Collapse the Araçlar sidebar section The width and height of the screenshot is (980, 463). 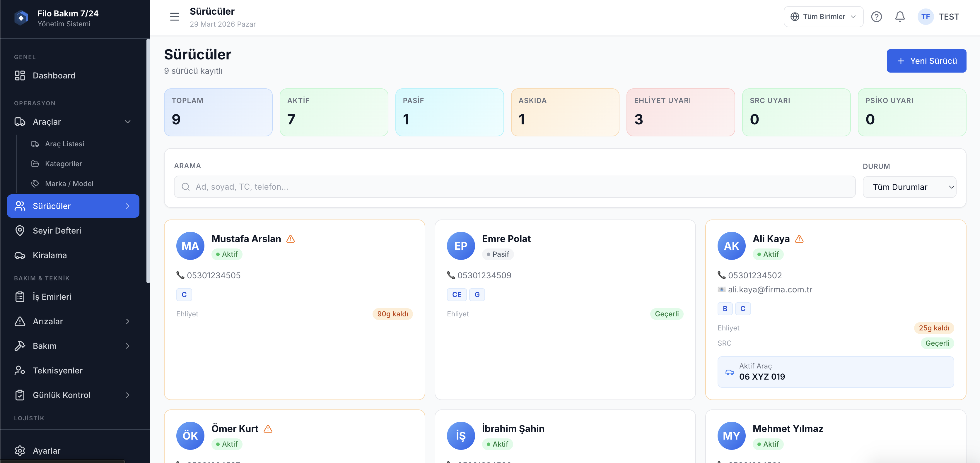[127, 122]
